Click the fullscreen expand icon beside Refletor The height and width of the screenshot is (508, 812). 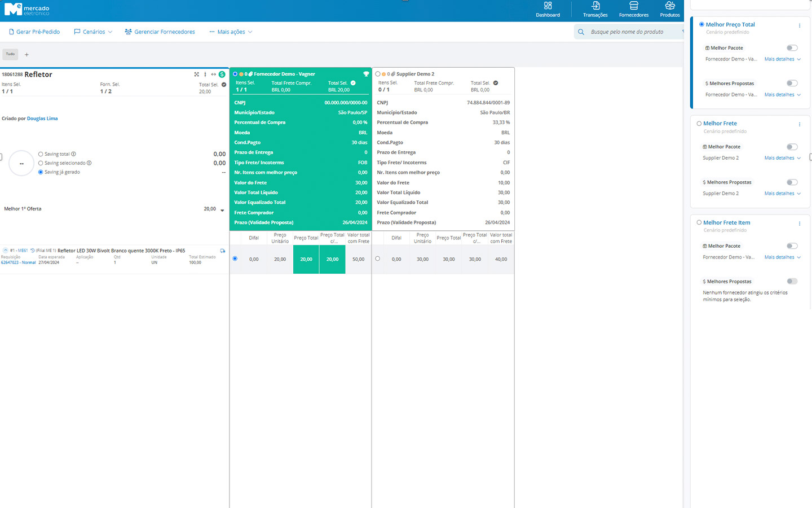(x=197, y=75)
